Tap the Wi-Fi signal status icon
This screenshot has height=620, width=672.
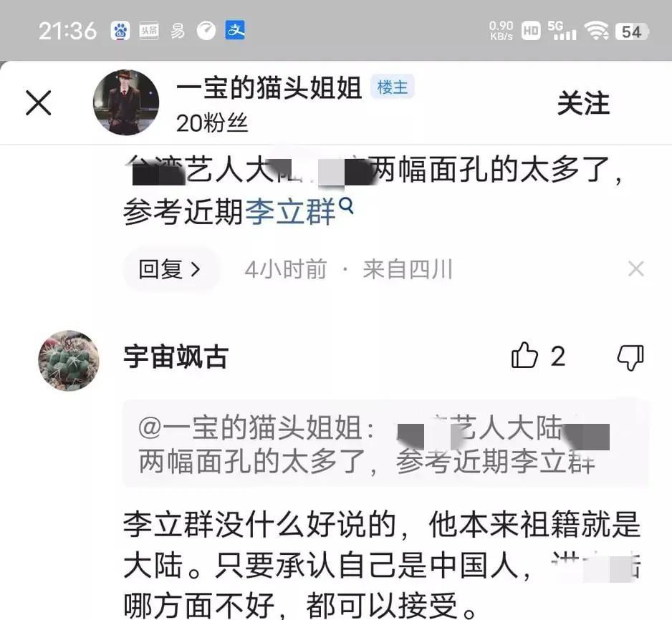pos(596,31)
